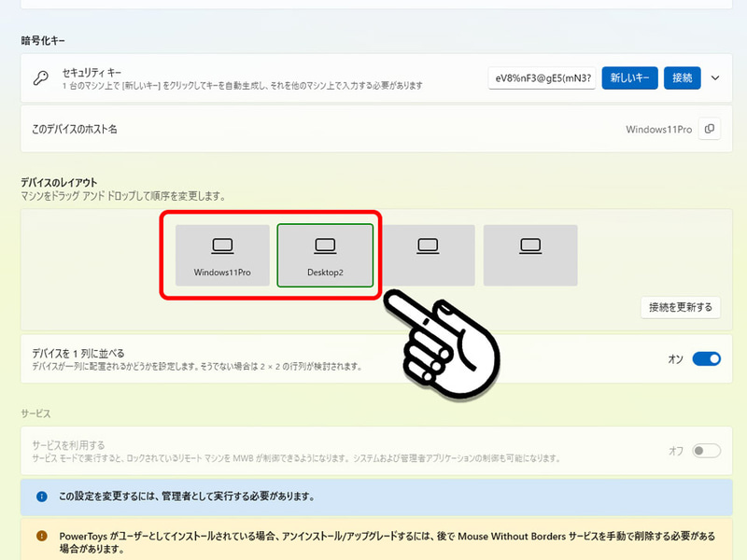Select the Windows11Pro laptop icon in device layout

click(221, 244)
